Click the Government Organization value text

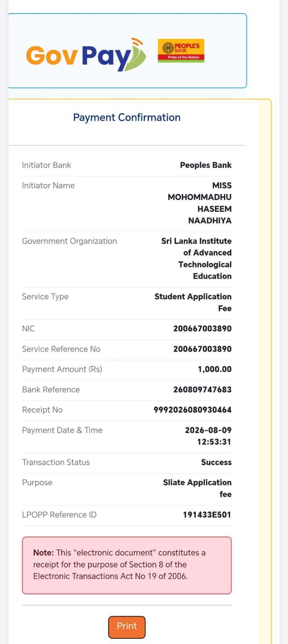pos(196,258)
